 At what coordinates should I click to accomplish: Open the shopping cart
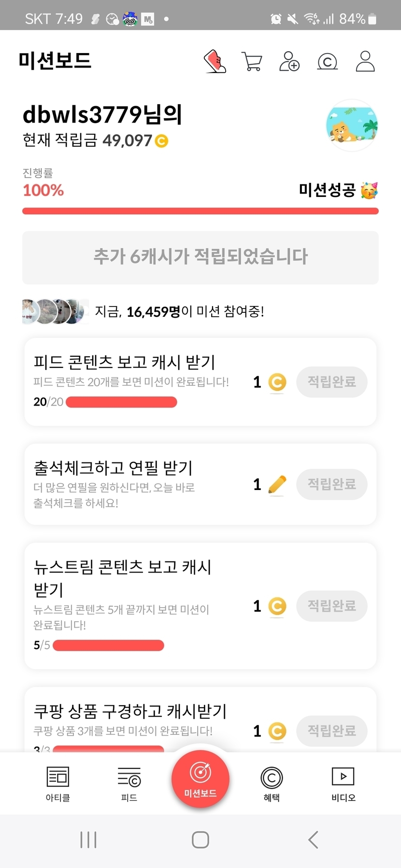pos(252,61)
